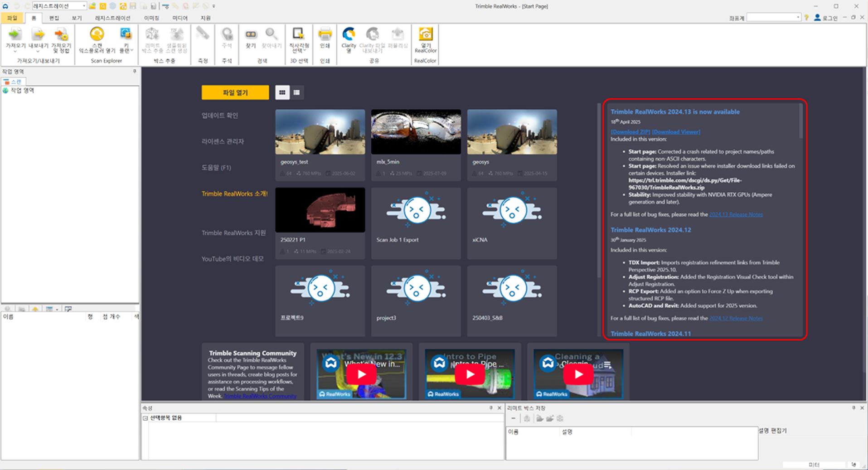Expand the 가져오기 dropdown arrow
The height and width of the screenshot is (470, 868).
[x=15, y=51]
